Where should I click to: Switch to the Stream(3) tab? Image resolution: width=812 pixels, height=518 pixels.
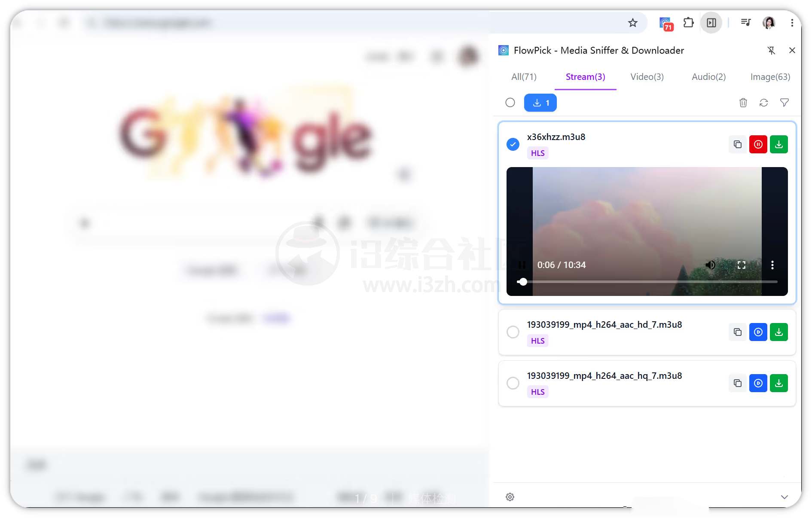585,77
